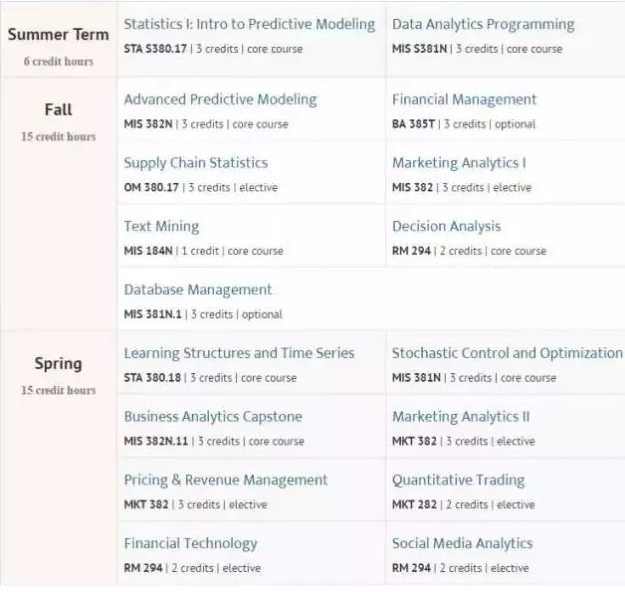
Task: Click Pricing & Revenue Management course
Action: [226, 480]
